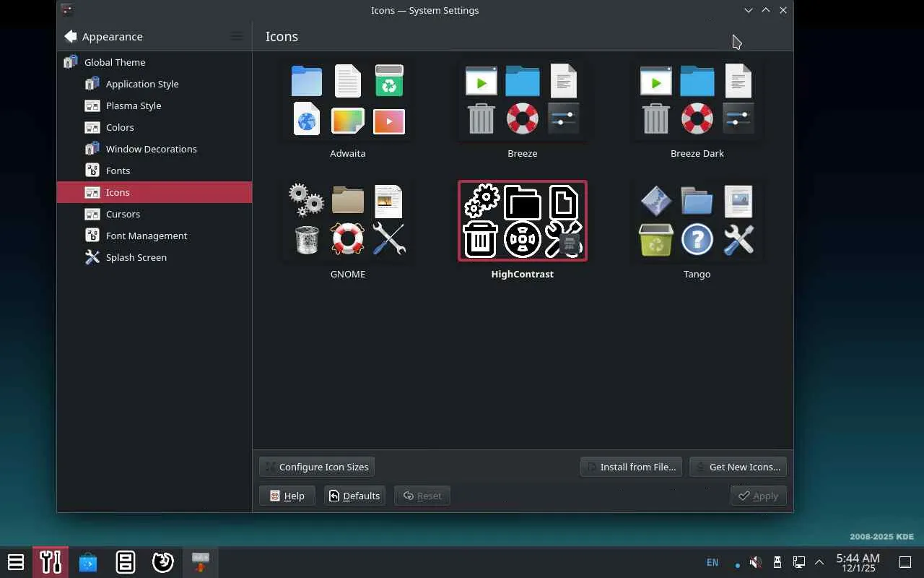Click the blue dot notification tray icon
This screenshot has height=578, width=924.
click(737, 564)
